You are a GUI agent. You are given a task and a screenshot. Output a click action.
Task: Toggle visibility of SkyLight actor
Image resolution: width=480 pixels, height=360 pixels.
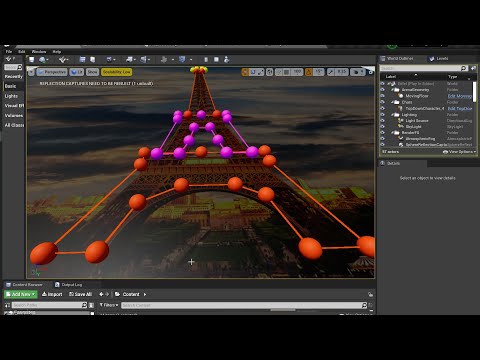point(382,127)
